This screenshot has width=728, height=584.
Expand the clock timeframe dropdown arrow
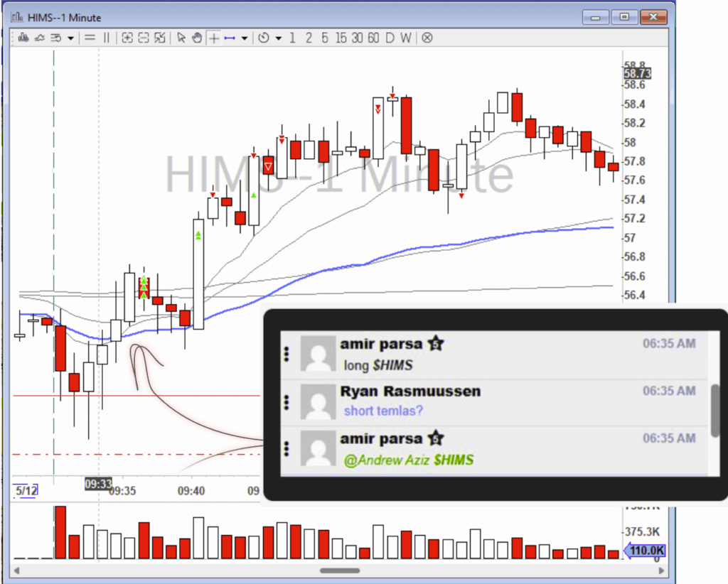coord(278,38)
